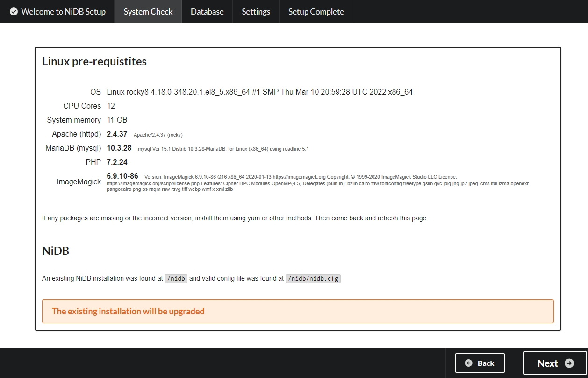Click the /nidb/nidb.cfg config file path

[x=313, y=278]
